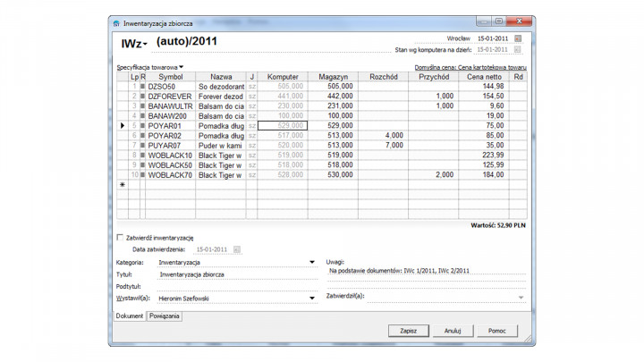Click row marker square for WOBLACK70

click(142, 175)
